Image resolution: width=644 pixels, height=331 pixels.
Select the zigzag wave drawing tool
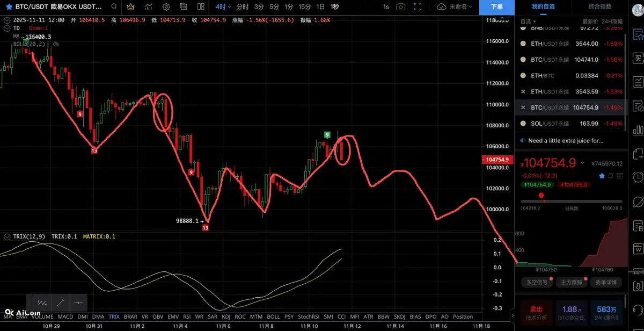42,303
